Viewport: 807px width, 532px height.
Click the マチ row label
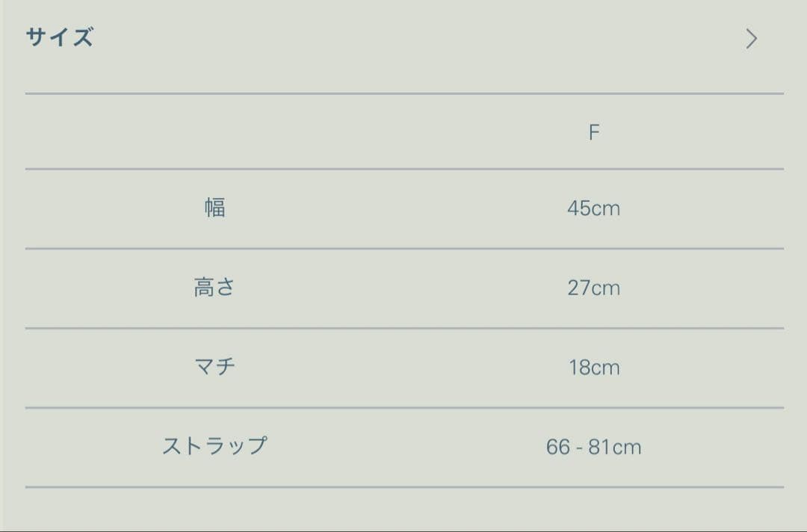[x=214, y=368]
